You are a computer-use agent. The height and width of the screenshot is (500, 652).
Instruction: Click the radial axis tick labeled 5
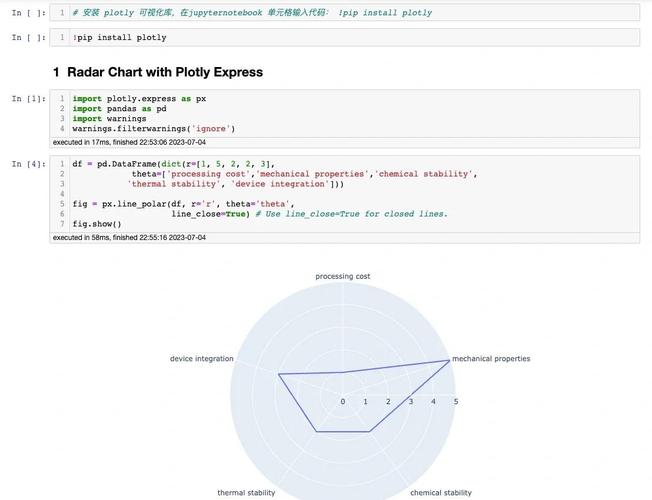click(x=456, y=402)
